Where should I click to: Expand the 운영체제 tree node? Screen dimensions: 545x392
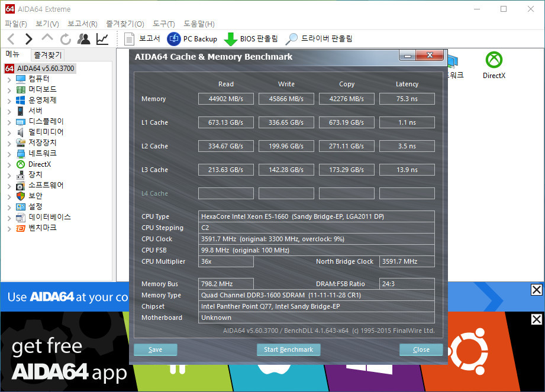pyautogui.click(x=9, y=101)
